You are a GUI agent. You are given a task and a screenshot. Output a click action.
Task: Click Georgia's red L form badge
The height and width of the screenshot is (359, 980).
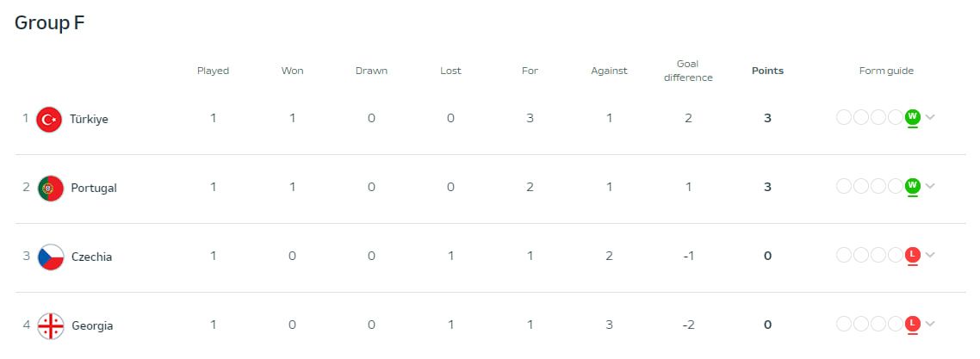(x=913, y=324)
